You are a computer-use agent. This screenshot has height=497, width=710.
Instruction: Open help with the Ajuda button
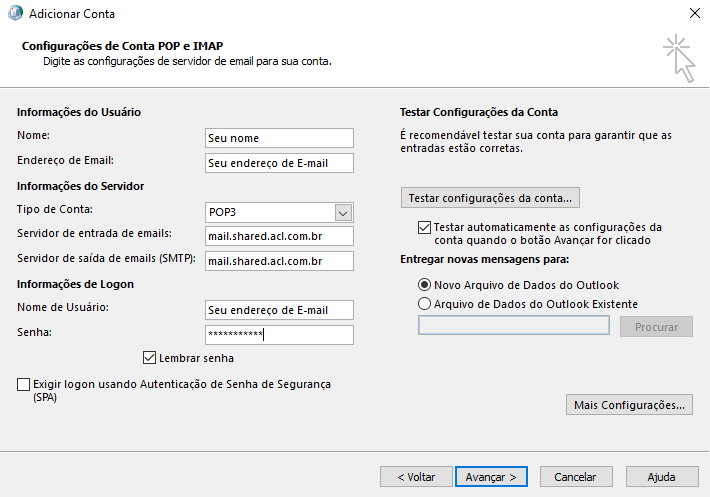tap(661, 477)
